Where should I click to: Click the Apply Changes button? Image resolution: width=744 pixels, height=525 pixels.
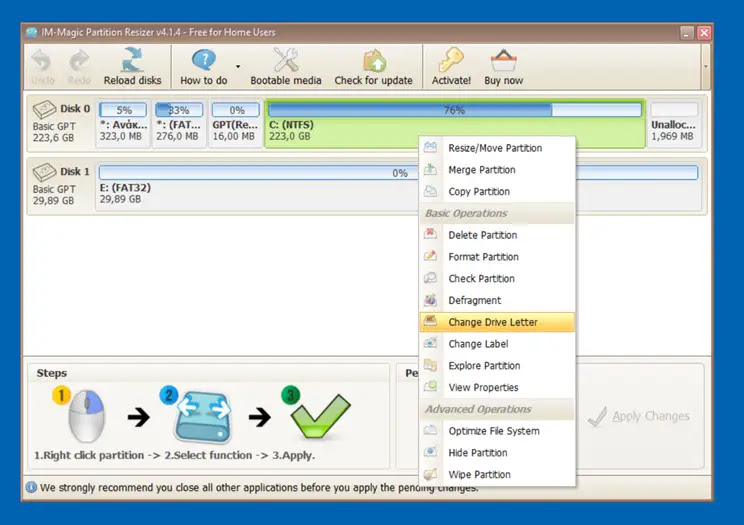639,416
